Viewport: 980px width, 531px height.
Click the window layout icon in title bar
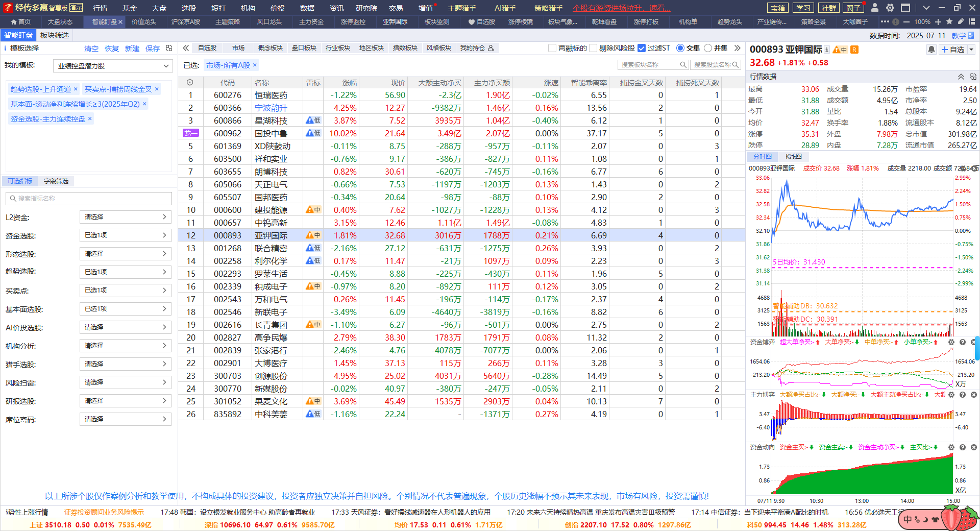905,8
